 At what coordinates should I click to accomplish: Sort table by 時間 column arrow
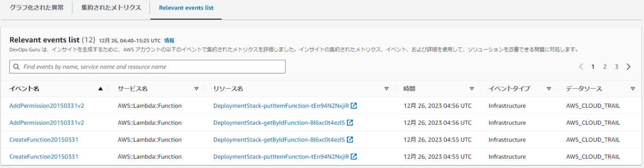[471, 89]
